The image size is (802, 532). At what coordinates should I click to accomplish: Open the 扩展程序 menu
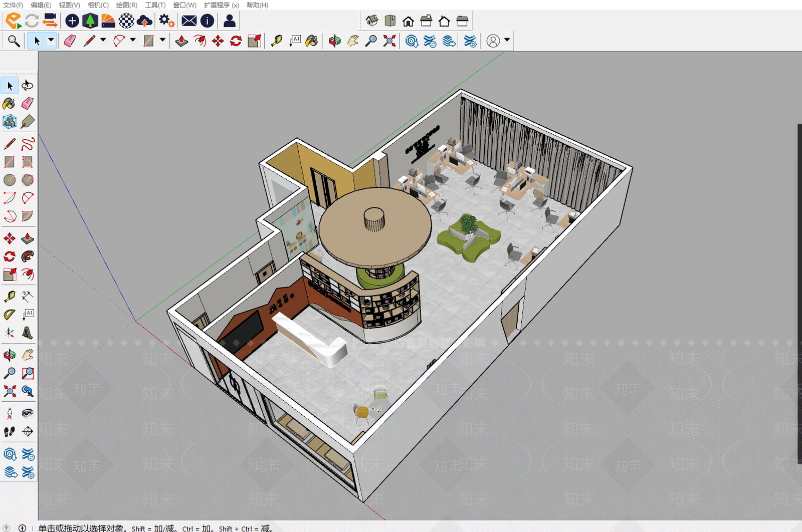(x=221, y=5)
